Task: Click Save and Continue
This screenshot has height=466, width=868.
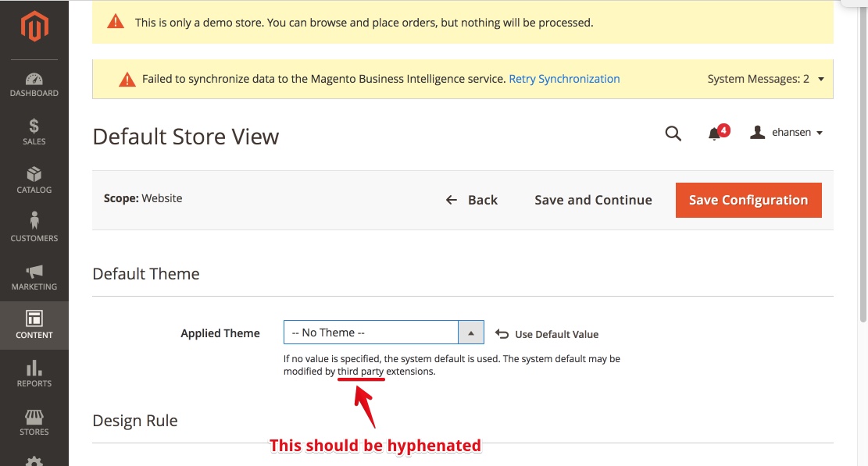Action: coord(593,200)
